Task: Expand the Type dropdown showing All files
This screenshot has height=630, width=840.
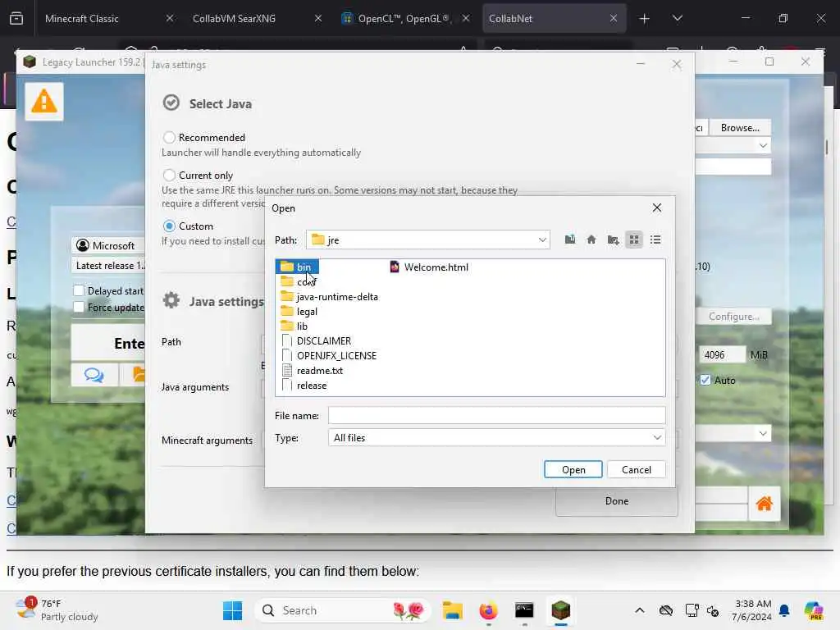Action: point(496,438)
